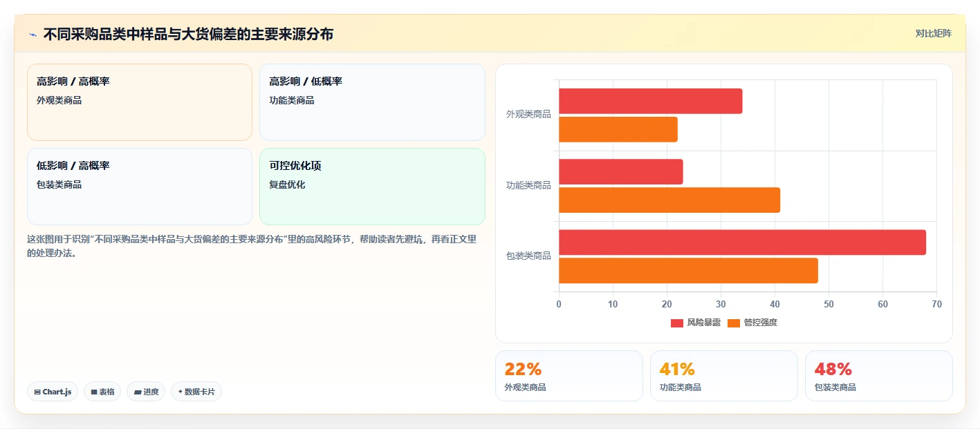Click the 数据卡片 chip's sparkle icon

181,392
